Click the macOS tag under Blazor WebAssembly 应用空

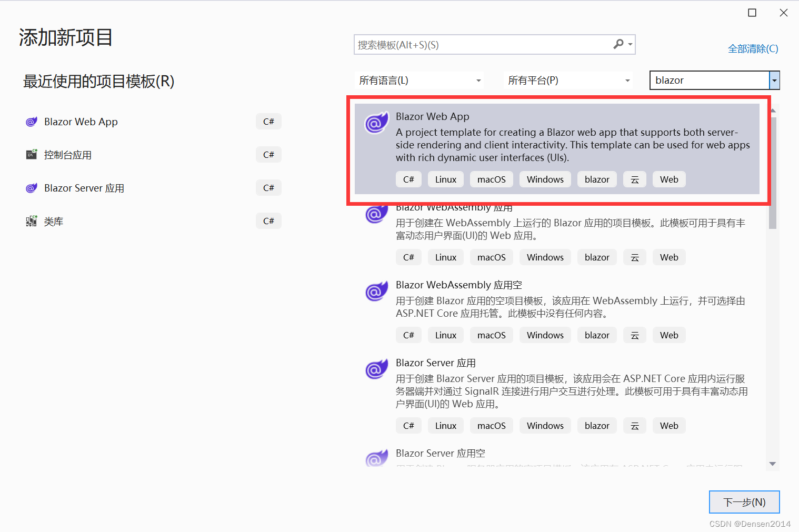point(492,335)
